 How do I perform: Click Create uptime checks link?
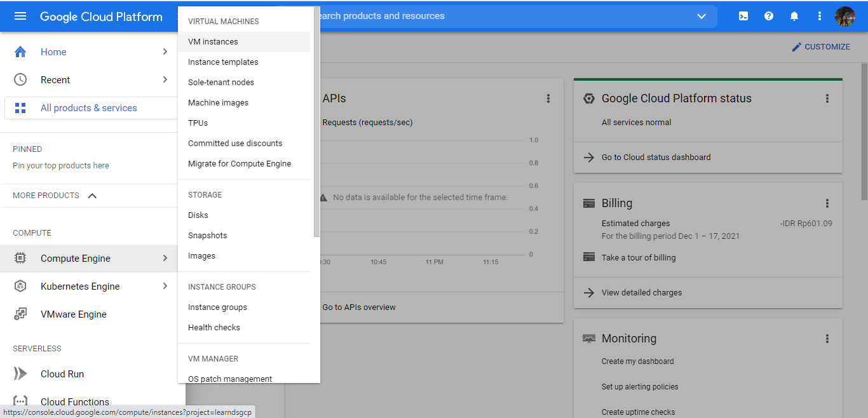(x=638, y=412)
